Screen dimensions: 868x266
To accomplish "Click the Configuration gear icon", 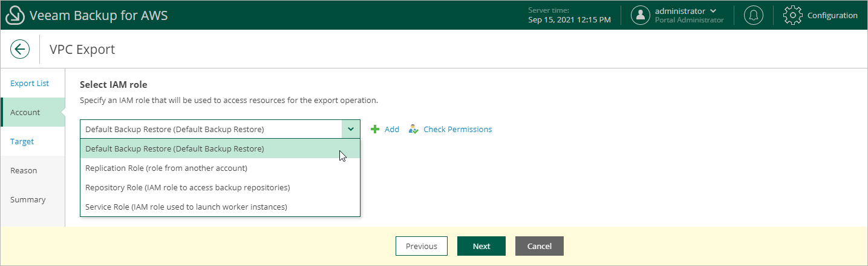I will 792,15.
